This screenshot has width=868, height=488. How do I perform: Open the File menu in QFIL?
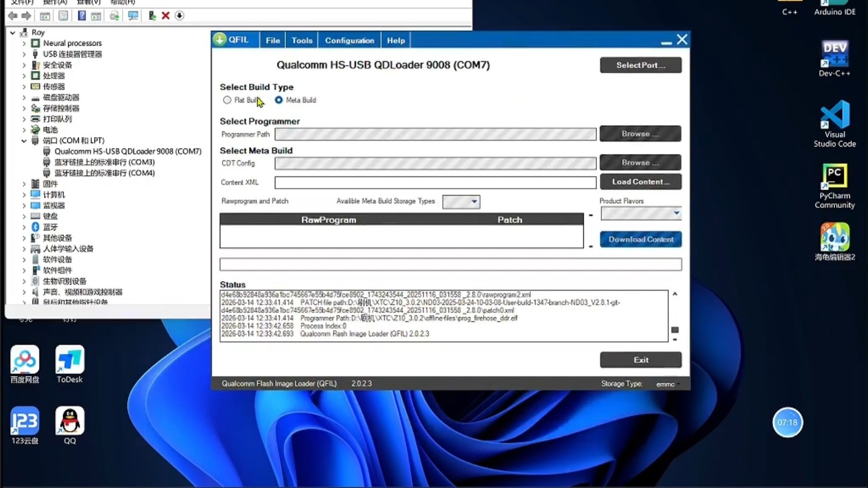point(273,40)
